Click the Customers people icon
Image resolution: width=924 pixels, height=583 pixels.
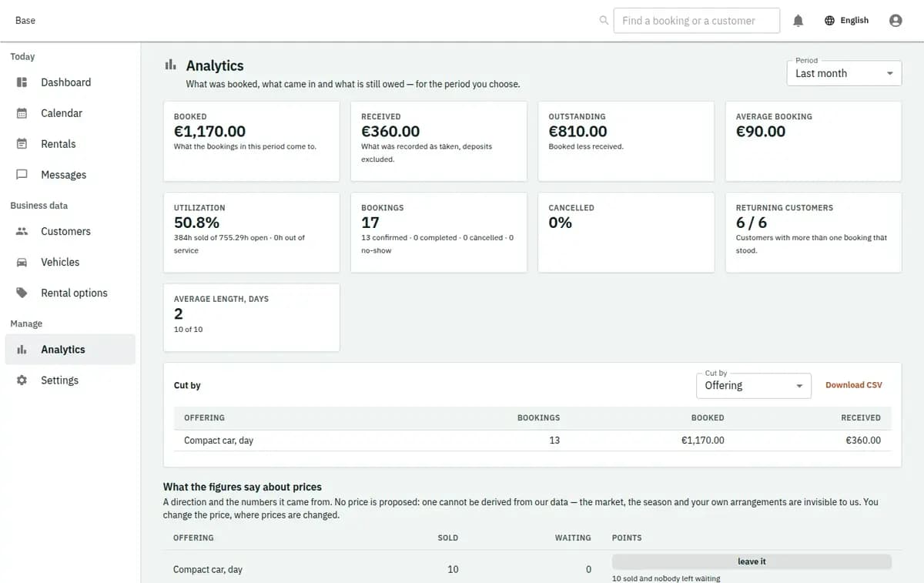(x=22, y=231)
